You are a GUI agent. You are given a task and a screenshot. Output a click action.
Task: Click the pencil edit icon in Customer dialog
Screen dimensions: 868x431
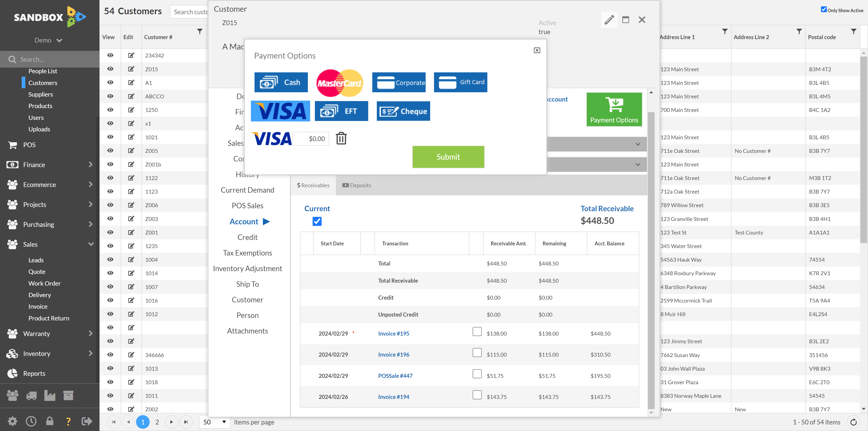tap(609, 19)
